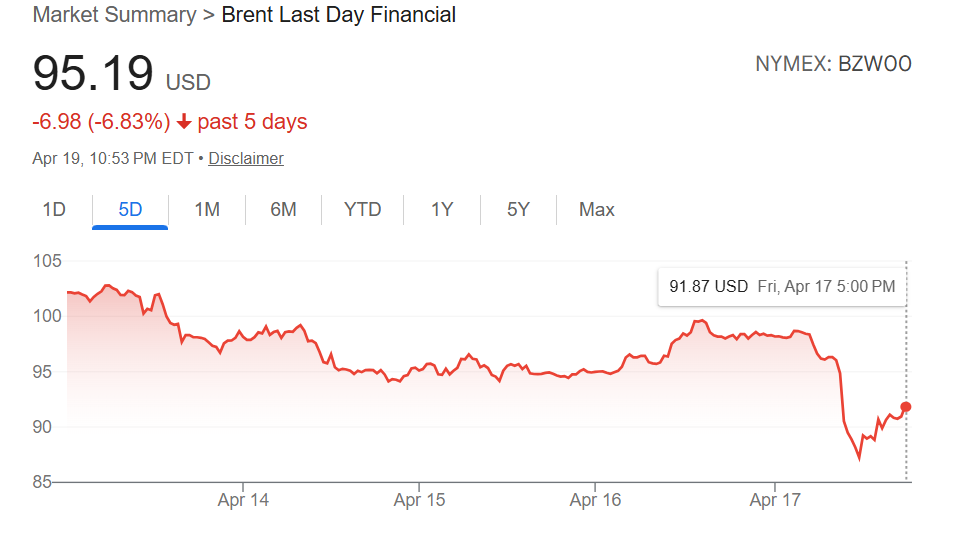The height and width of the screenshot is (534, 954).
Task: Show the 1M chart range
Action: 207,209
